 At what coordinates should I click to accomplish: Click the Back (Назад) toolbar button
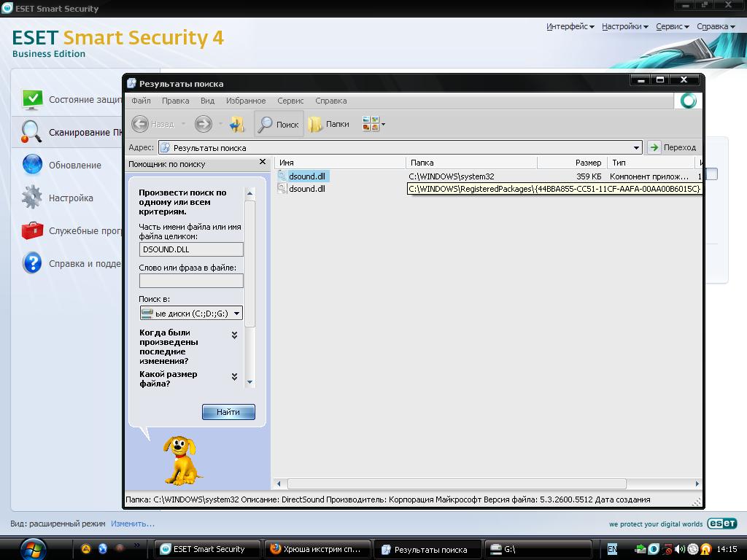click(x=152, y=124)
